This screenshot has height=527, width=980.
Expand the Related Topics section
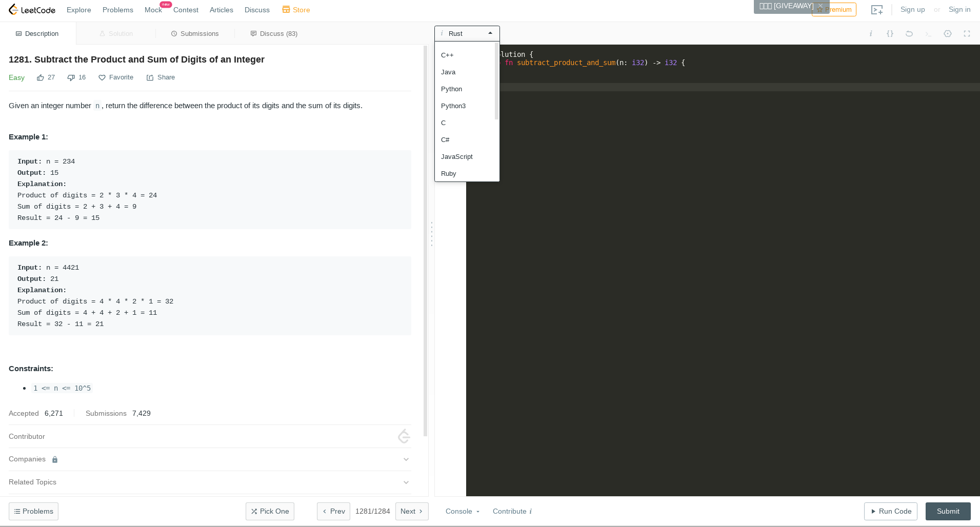[x=406, y=482]
